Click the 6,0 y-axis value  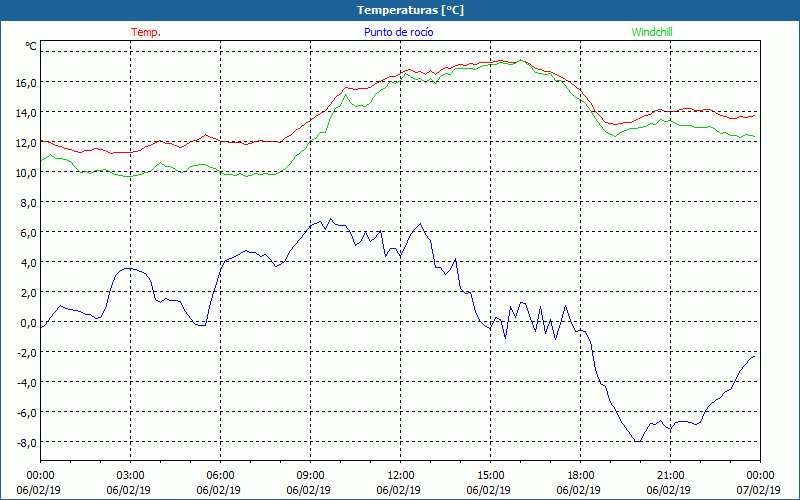click(29, 233)
